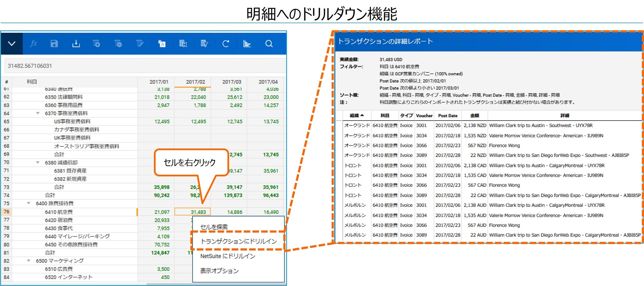The width and height of the screenshot is (644, 286).
Task: Click the add row icon
Action: (97, 44)
